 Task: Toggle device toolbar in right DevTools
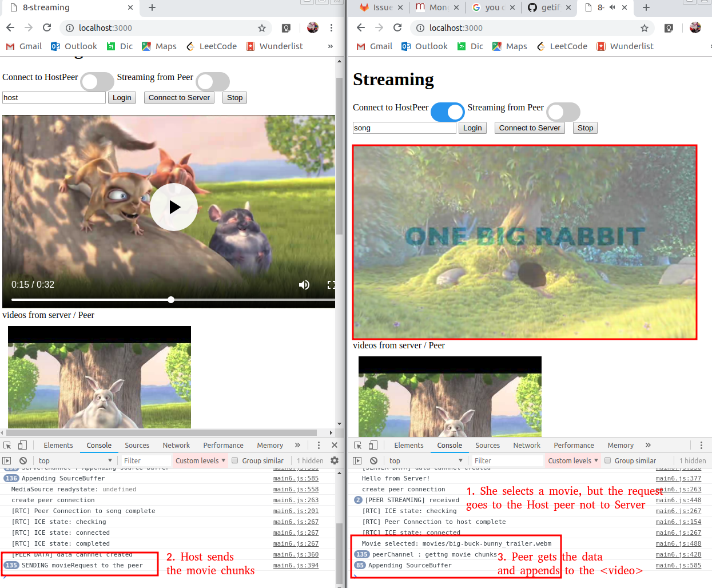pos(373,445)
